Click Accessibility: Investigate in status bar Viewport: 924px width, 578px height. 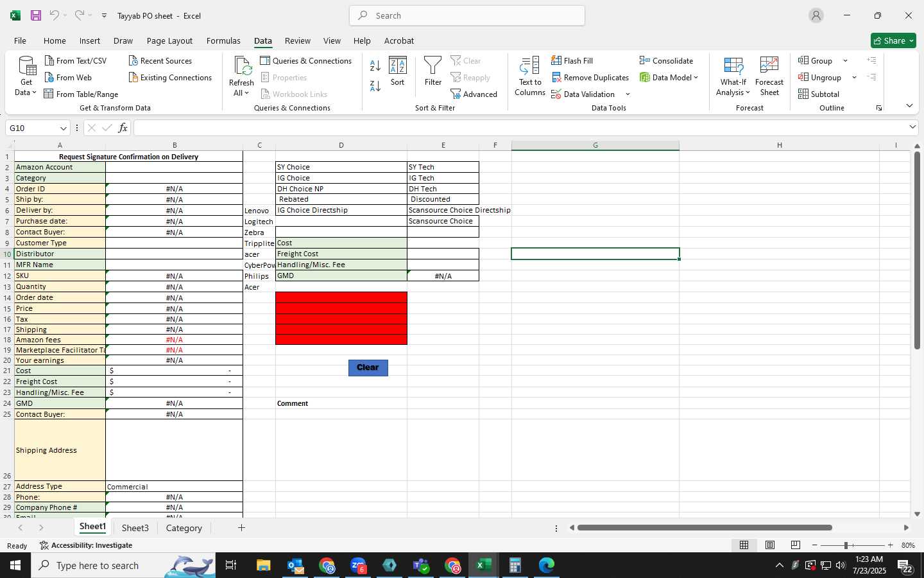(x=86, y=545)
